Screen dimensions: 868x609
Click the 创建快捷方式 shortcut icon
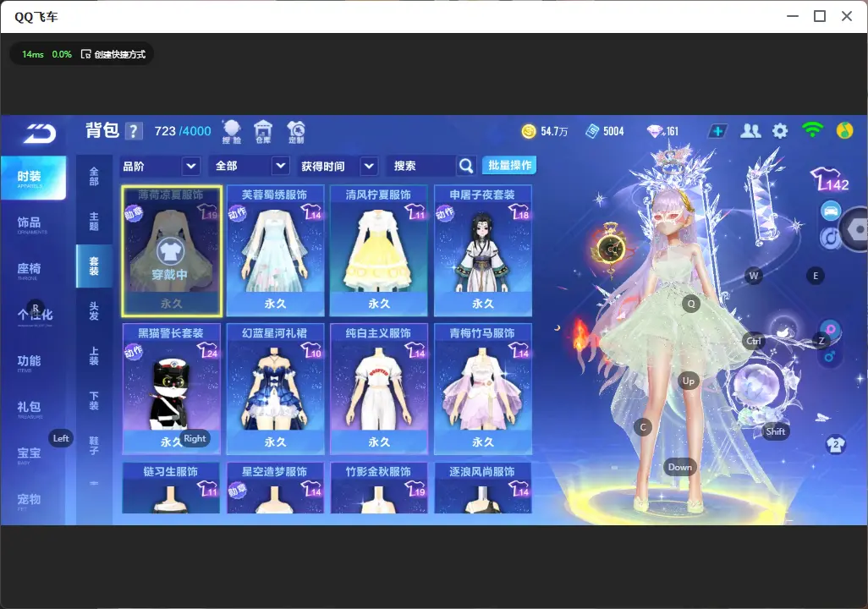(x=85, y=54)
